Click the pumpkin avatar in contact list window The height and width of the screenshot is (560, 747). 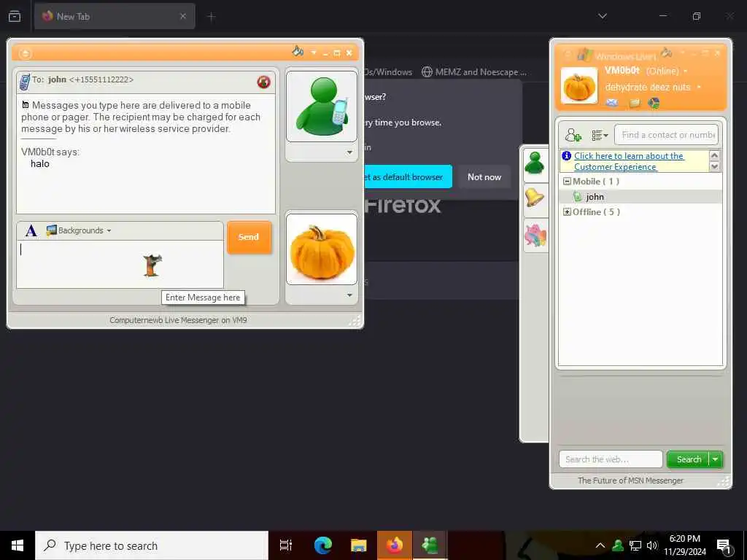click(579, 86)
